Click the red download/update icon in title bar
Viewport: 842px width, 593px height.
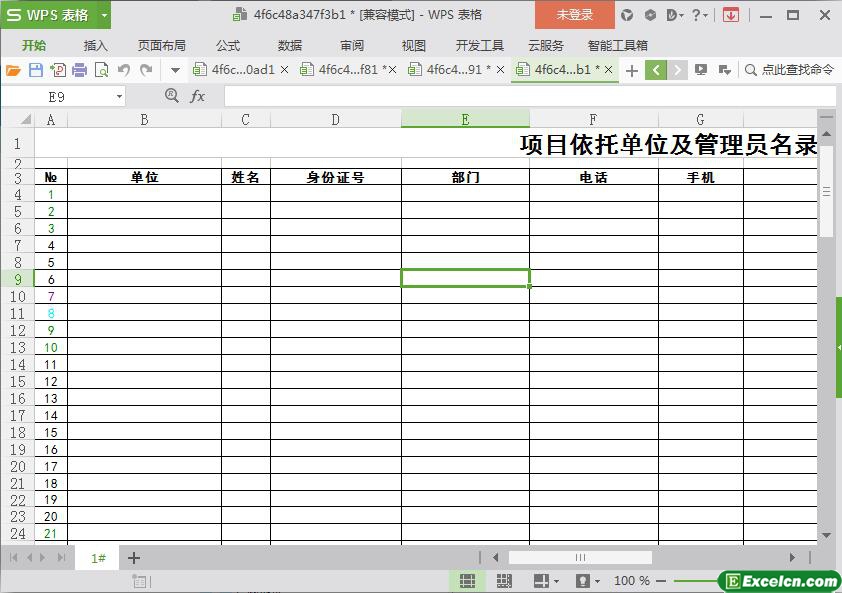[730, 15]
